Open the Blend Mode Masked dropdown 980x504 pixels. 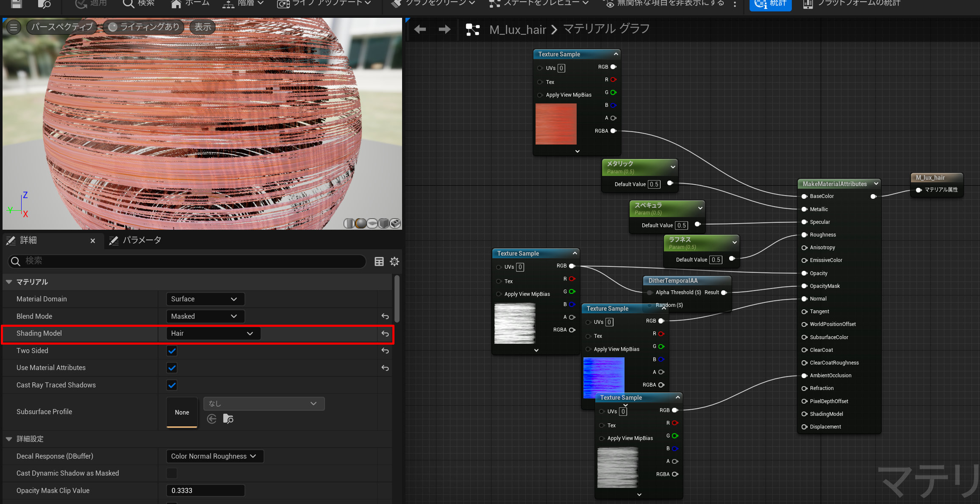[205, 316]
